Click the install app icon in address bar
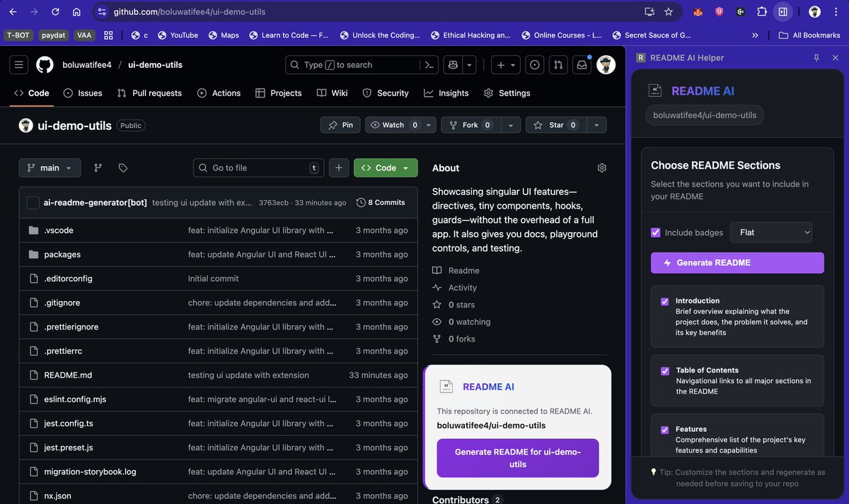 pyautogui.click(x=649, y=11)
